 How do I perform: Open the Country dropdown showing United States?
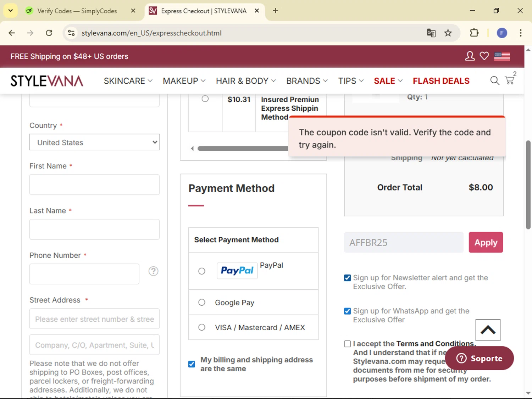94,142
